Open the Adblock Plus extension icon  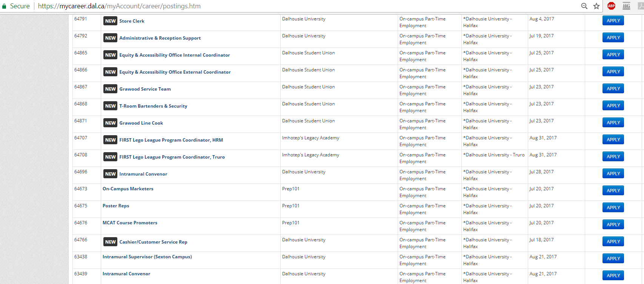click(611, 6)
